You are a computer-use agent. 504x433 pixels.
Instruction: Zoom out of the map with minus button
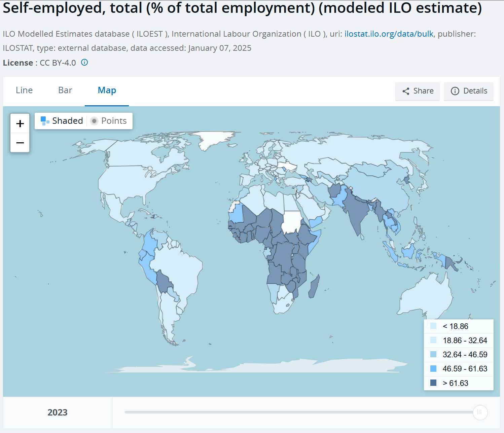tap(20, 143)
